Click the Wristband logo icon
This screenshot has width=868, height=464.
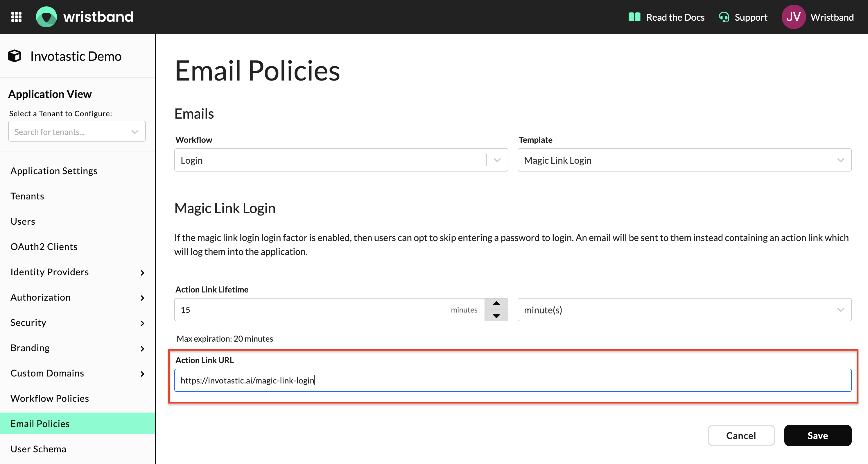tap(46, 17)
